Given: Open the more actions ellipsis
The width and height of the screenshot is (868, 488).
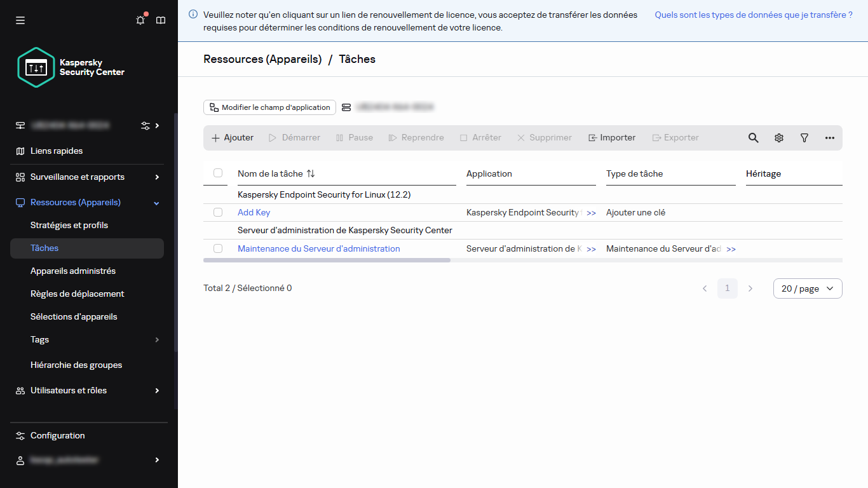Looking at the screenshot, I should (x=830, y=138).
